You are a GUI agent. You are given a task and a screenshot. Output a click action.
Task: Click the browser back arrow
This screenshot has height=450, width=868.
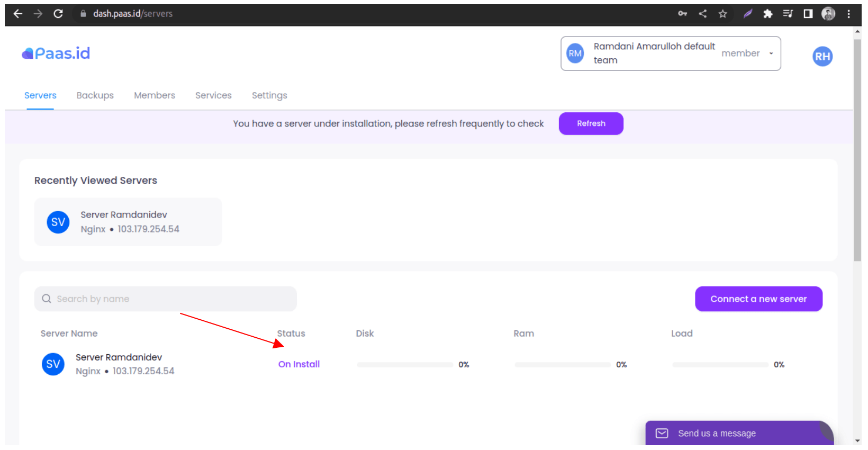(x=18, y=14)
